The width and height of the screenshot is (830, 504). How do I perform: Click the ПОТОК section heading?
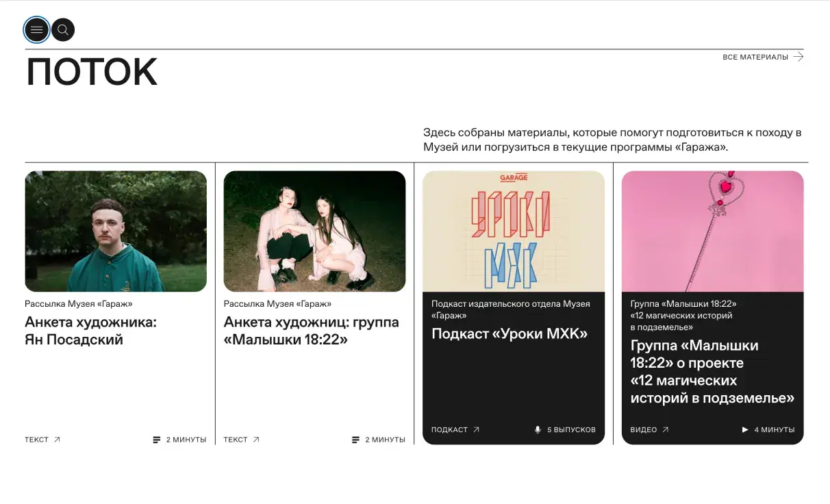pos(92,72)
